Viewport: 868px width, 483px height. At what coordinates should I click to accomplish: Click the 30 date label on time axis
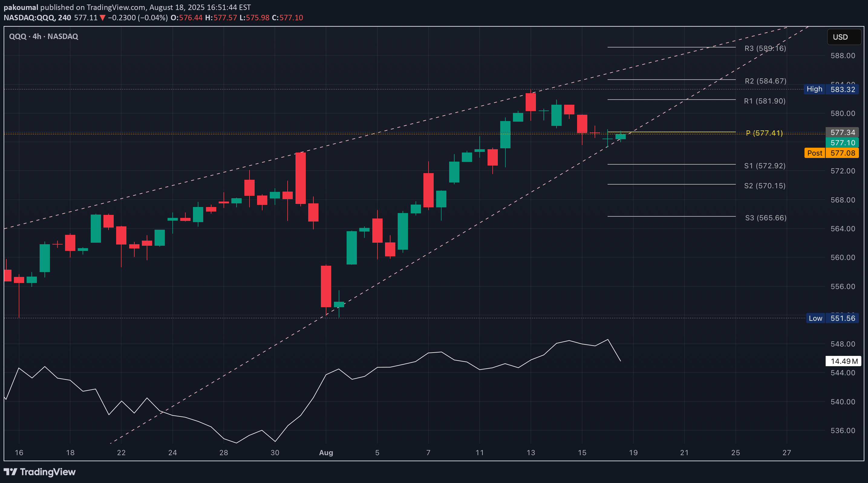pyautogui.click(x=275, y=453)
